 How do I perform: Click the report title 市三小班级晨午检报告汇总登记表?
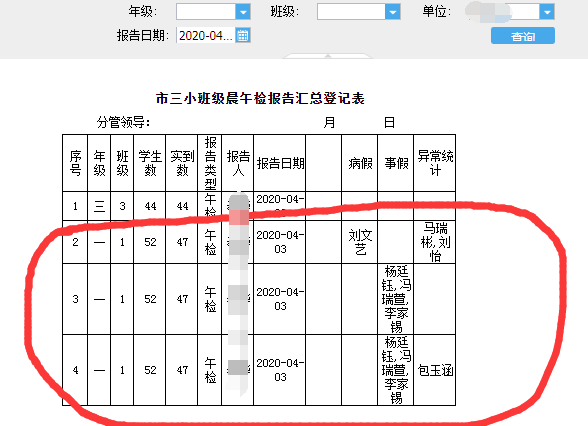click(260, 98)
